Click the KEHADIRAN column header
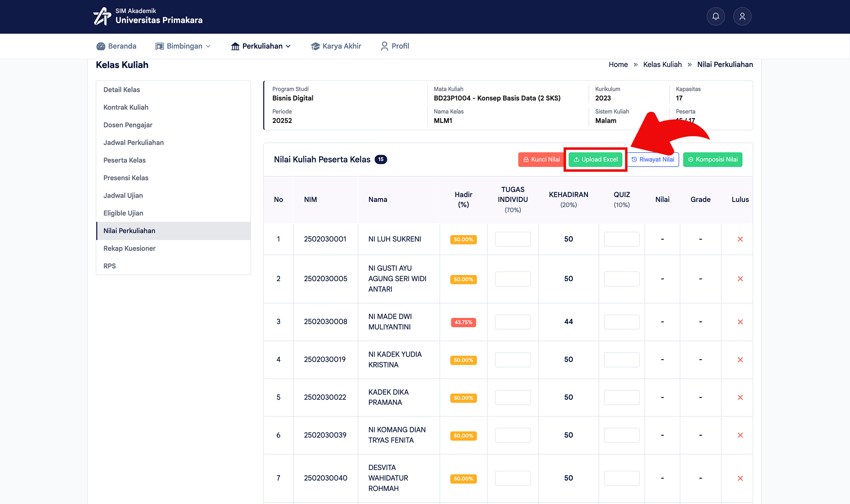This screenshot has height=504, width=850. (568, 200)
